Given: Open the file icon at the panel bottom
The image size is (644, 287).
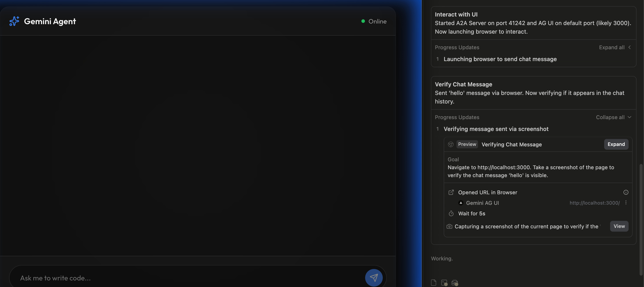Looking at the screenshot, I should [434, 283].
